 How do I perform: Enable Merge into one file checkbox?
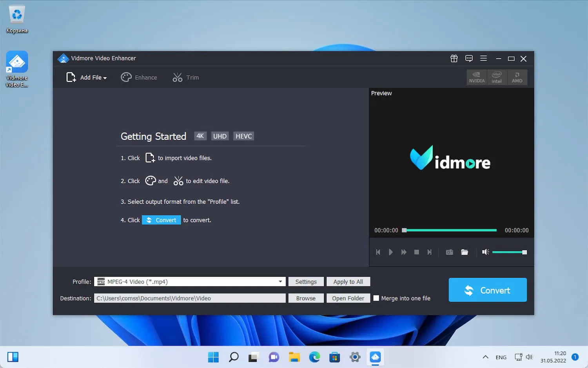[376, 298]
